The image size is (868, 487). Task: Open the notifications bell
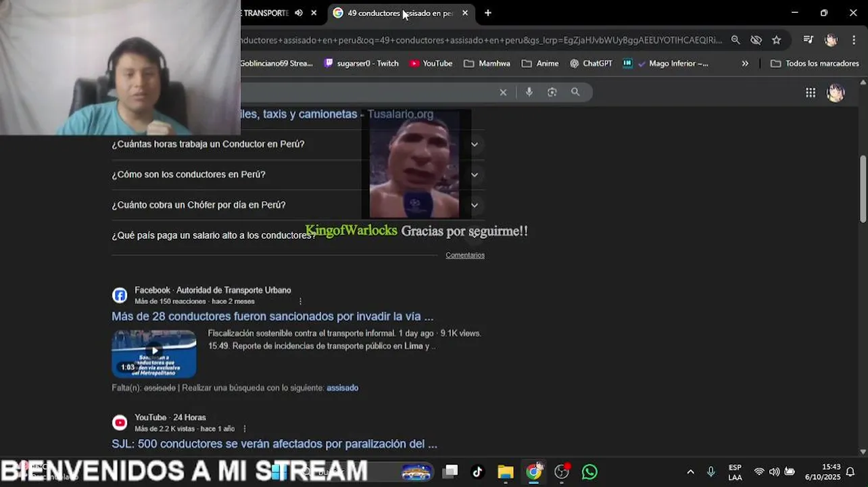point(850,471)
